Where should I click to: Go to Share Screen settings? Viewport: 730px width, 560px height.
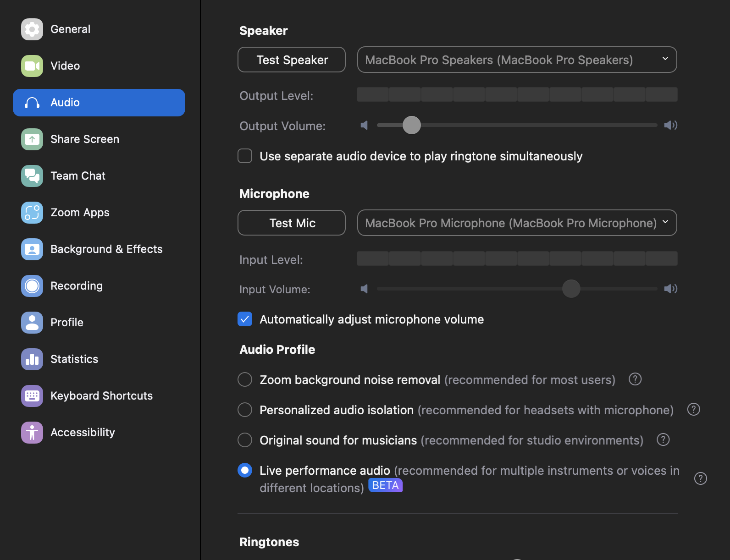(99, 139)
